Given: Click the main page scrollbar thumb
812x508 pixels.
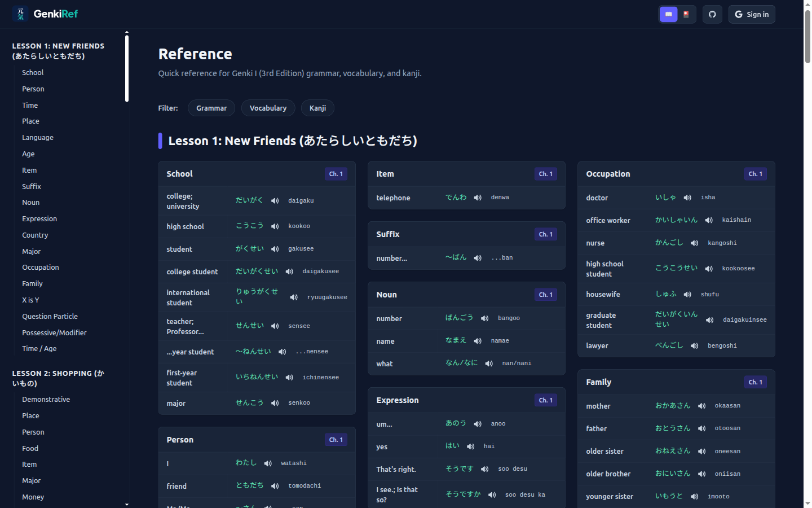Looking at the screenshot, I should (807, 37).
